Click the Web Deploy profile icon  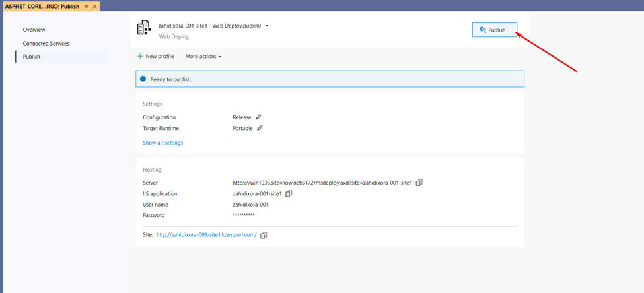(143, 28)
